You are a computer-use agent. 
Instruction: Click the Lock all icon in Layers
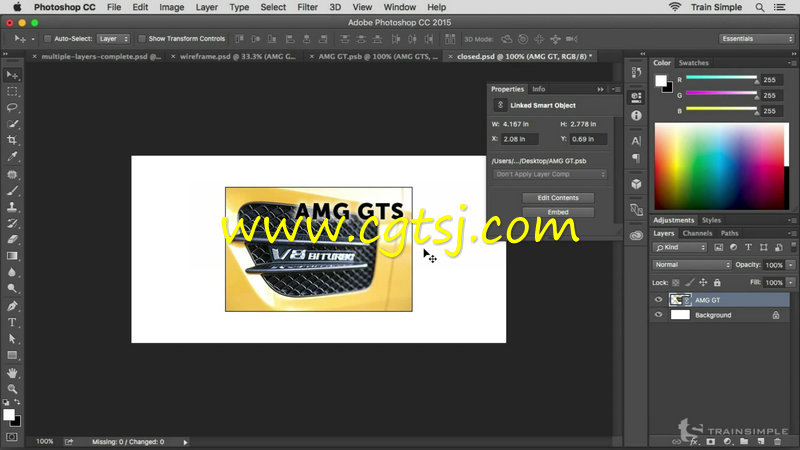point(717,282)
